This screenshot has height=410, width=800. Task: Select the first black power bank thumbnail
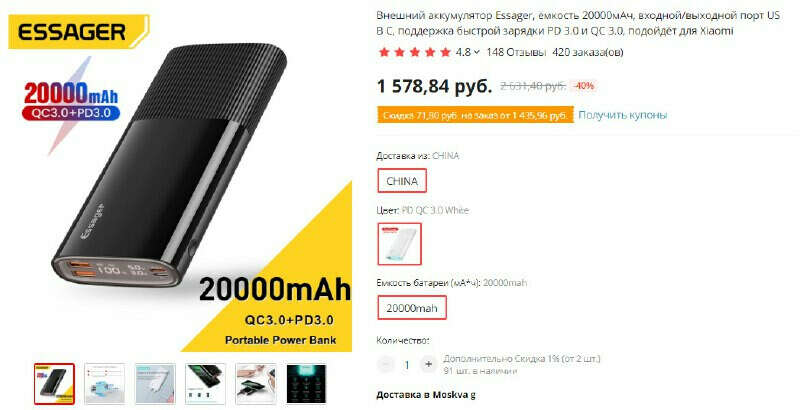pos(54,384)
